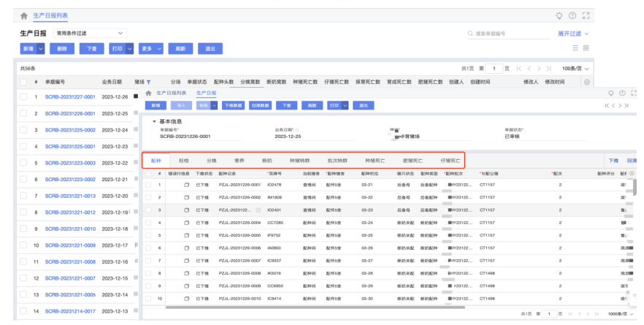Screen dimensions: 644x325
Task: Toggle fullscreen icon in the list window
Action: click(586, 15)
